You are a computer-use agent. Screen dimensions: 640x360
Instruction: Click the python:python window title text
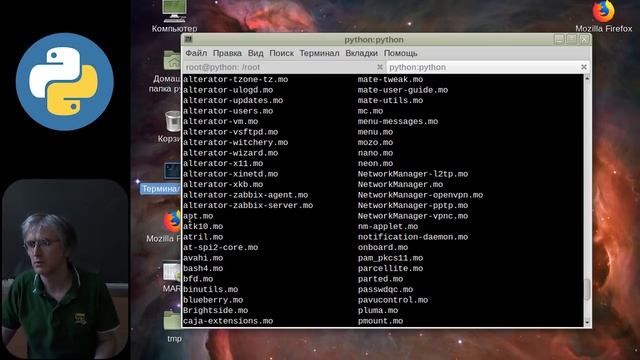373,40
